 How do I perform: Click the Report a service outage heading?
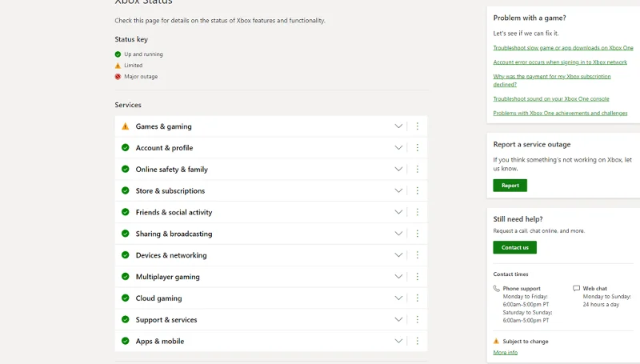[532, 145]
